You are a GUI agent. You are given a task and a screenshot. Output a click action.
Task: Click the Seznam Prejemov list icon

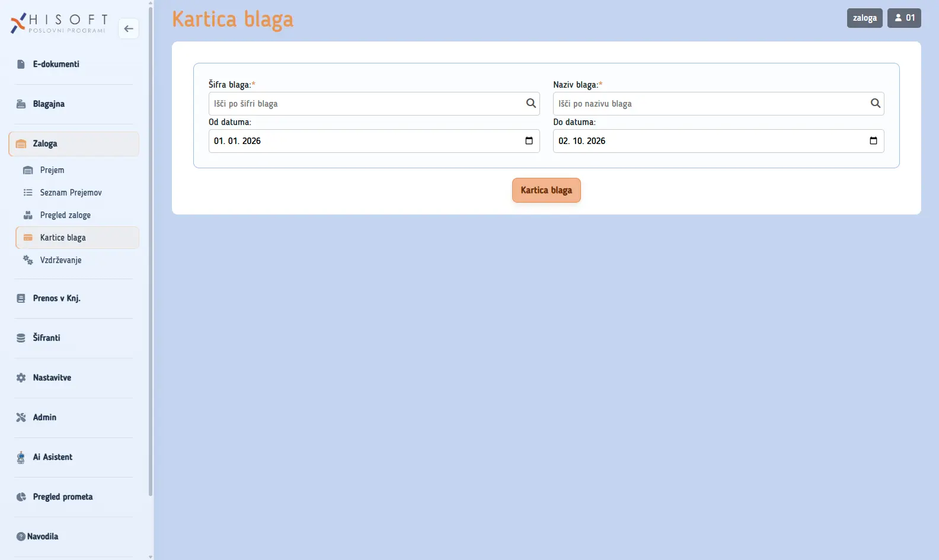tap(28, 193)
